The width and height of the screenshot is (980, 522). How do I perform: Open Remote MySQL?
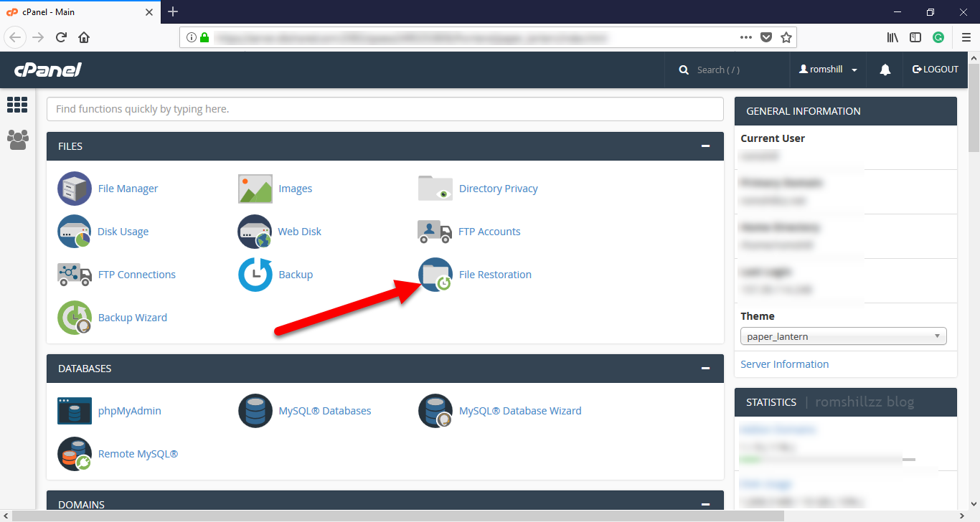pos(138,453)
